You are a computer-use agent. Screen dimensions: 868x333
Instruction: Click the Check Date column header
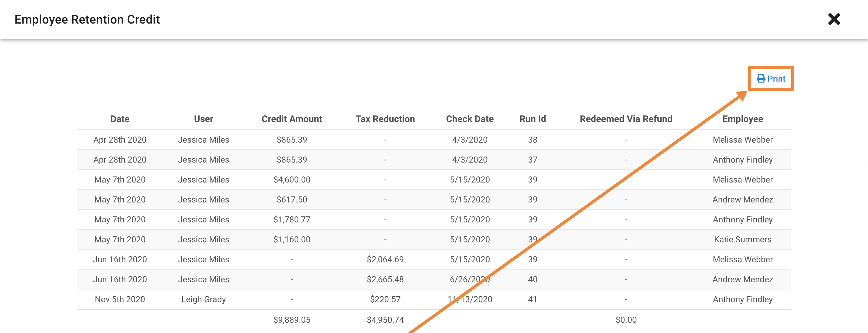(470, 119)
